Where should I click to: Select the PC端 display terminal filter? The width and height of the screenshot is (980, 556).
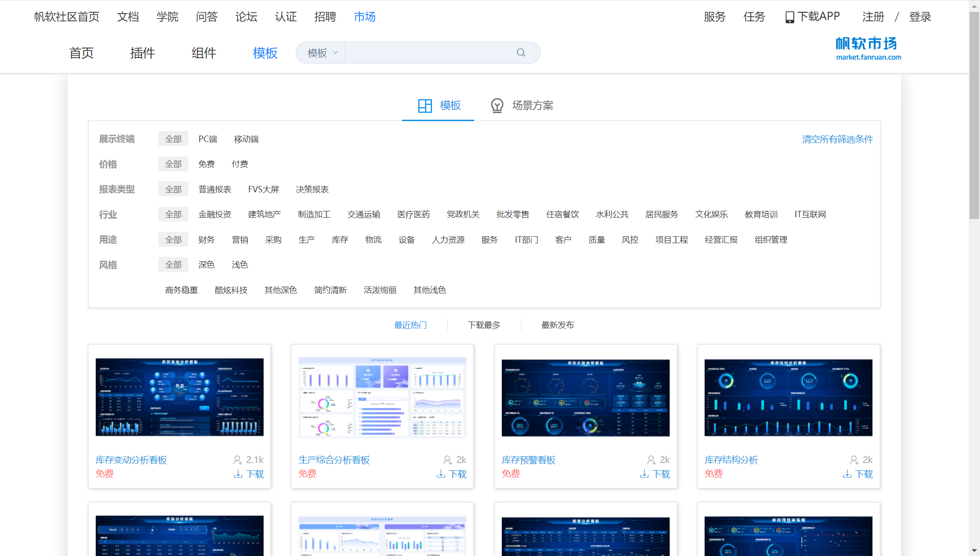[x=208, y=139]
